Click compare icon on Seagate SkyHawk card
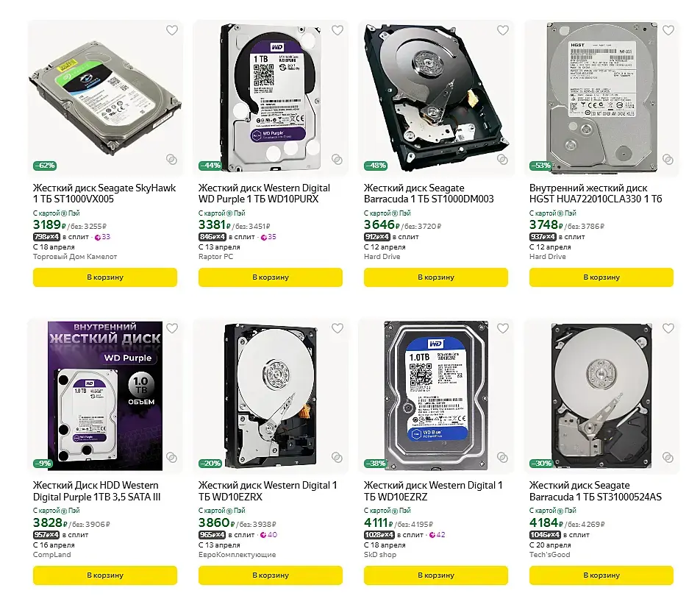 (171, 159)
